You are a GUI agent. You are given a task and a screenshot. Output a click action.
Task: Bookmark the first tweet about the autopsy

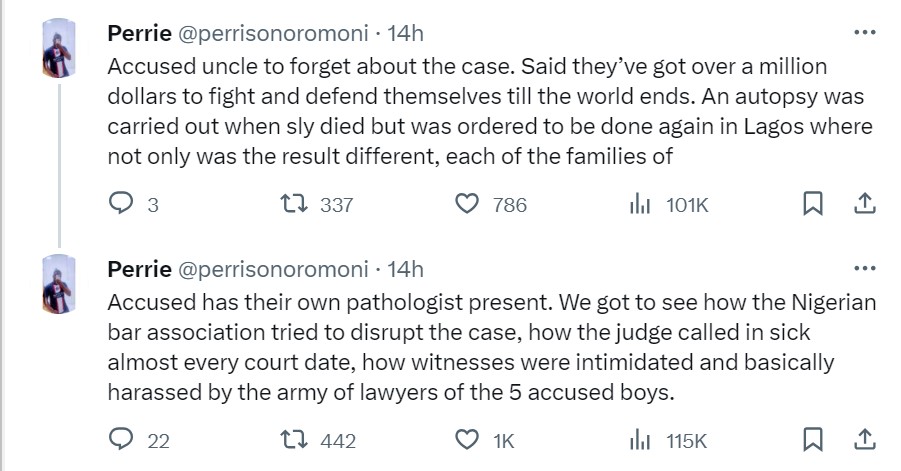click(x=814, y=205)
